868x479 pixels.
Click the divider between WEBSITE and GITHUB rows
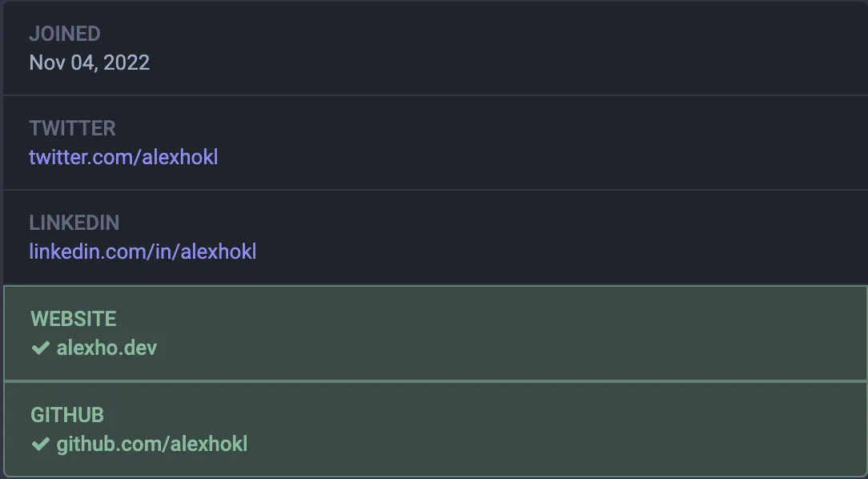(x=434, y=381)
